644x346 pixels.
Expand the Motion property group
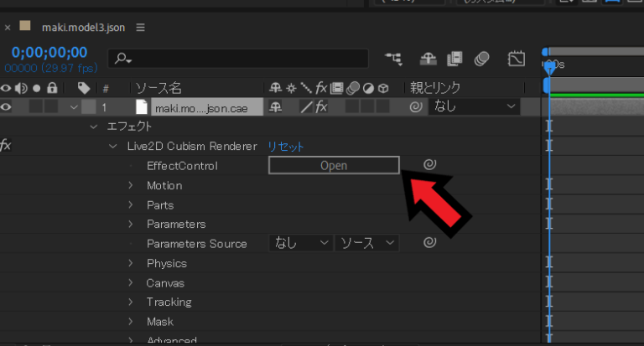pyautogui.click(x=131, y=185)
